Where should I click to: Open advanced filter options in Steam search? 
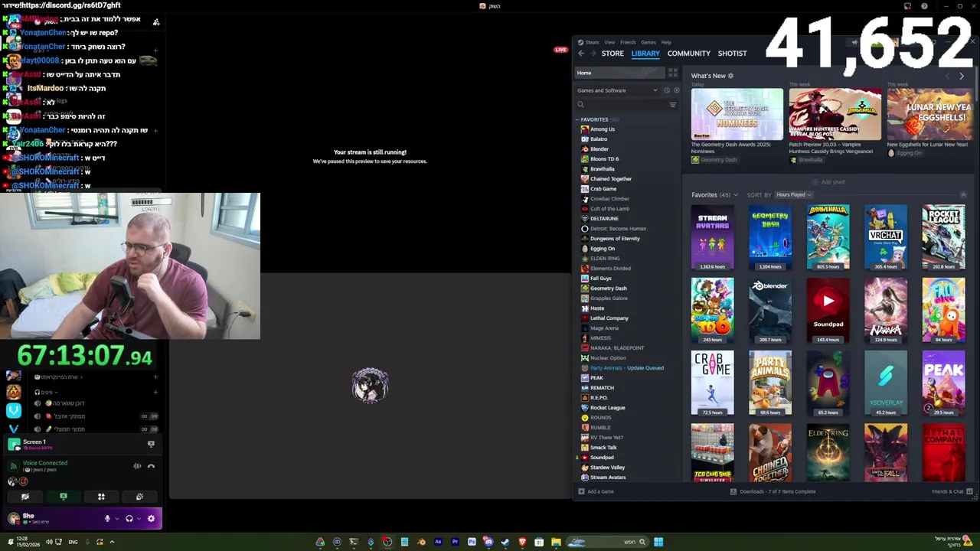point(673,105)
